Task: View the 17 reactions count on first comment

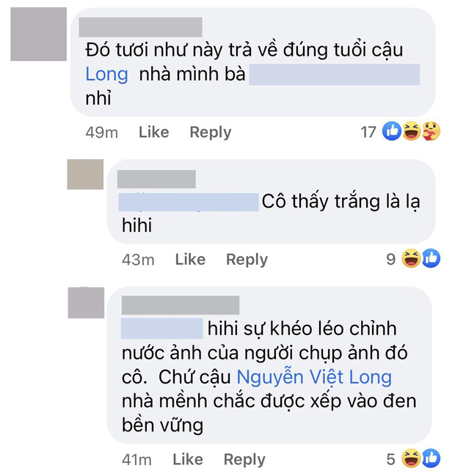Action: (x=368, y=132)
